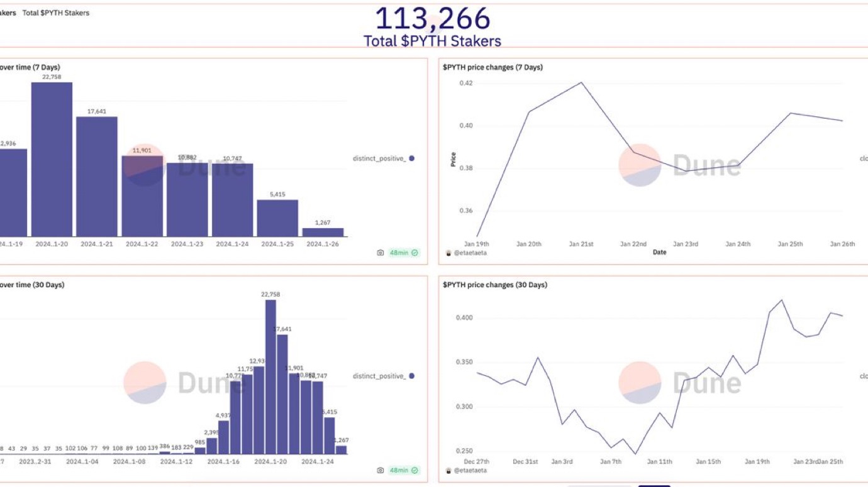Click the camera screenshot icon on the 30 Days stakers chart
Screen dimensions: 868x487
coord(380,470)
